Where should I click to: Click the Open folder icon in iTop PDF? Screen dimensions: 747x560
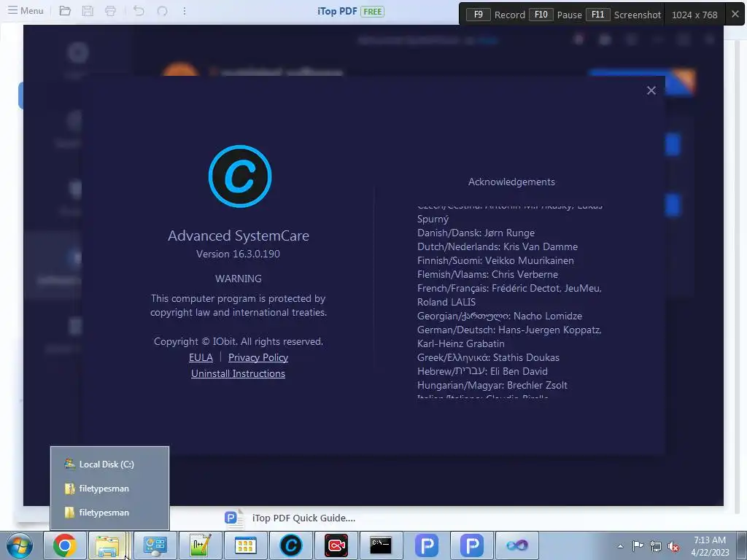coord(65,10)
